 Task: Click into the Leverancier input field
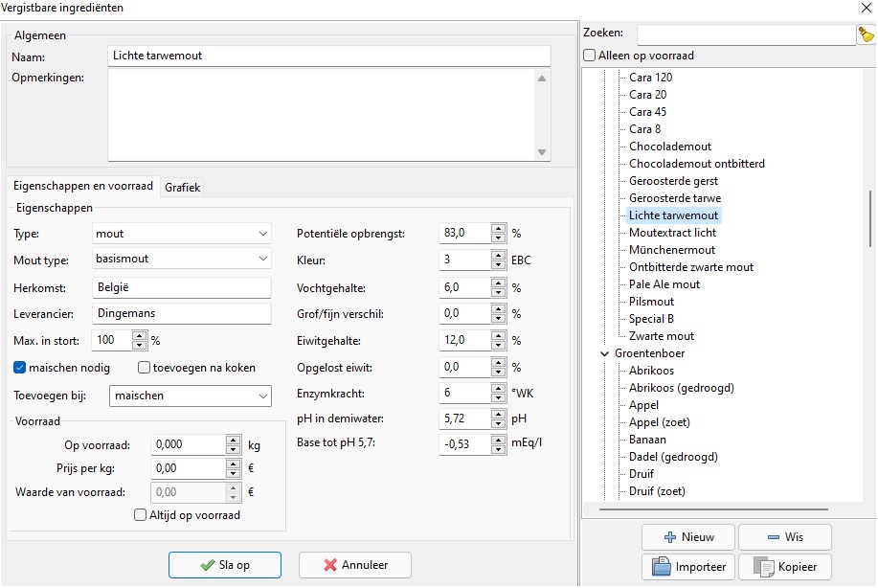click(x=182, y=312)
